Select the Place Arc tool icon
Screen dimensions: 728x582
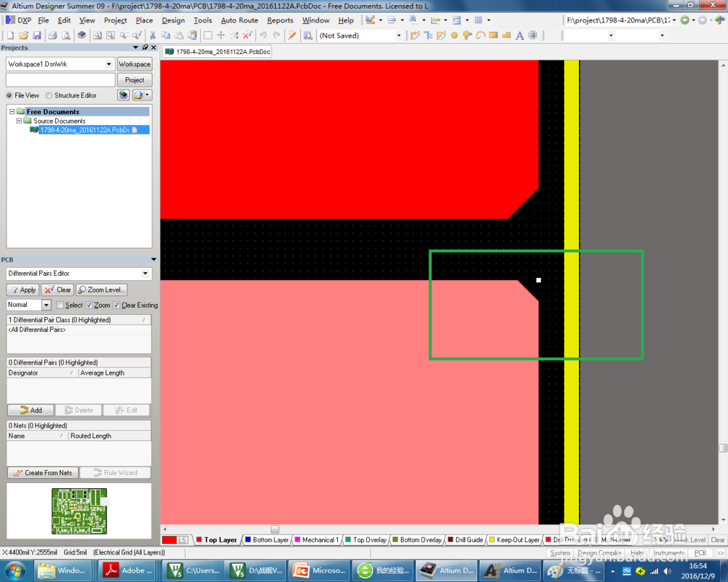click(x=480, y=35)
